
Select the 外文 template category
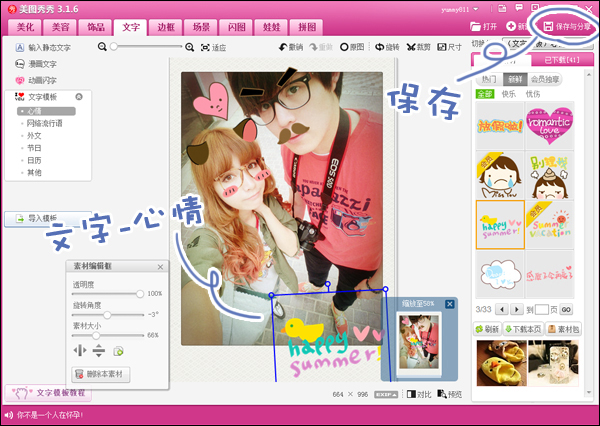(x=34, y=135)
